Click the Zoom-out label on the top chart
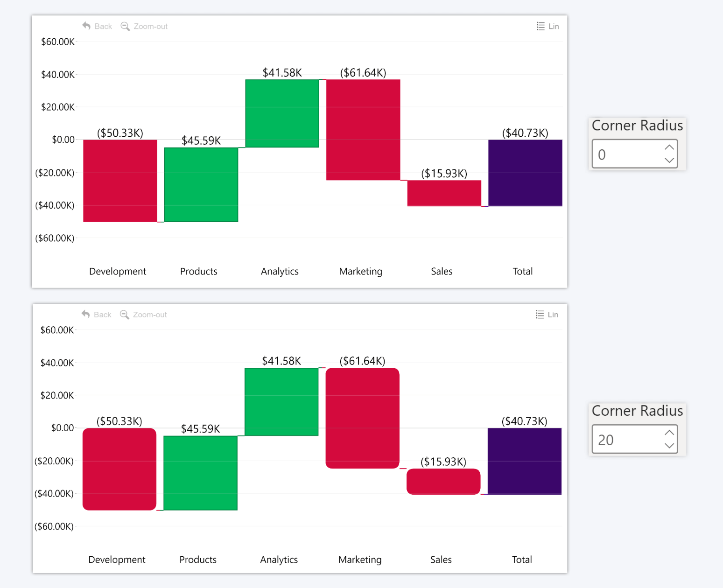 [150, 26]
